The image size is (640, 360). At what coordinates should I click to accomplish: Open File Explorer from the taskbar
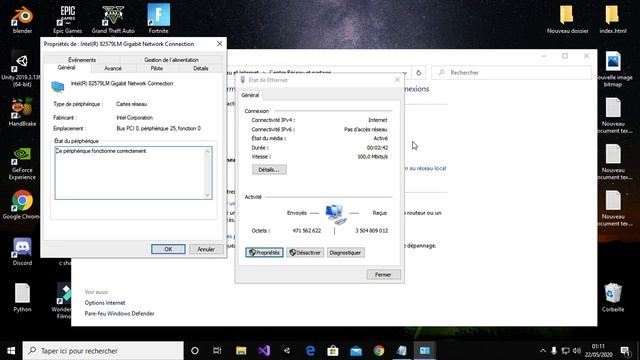241,351
